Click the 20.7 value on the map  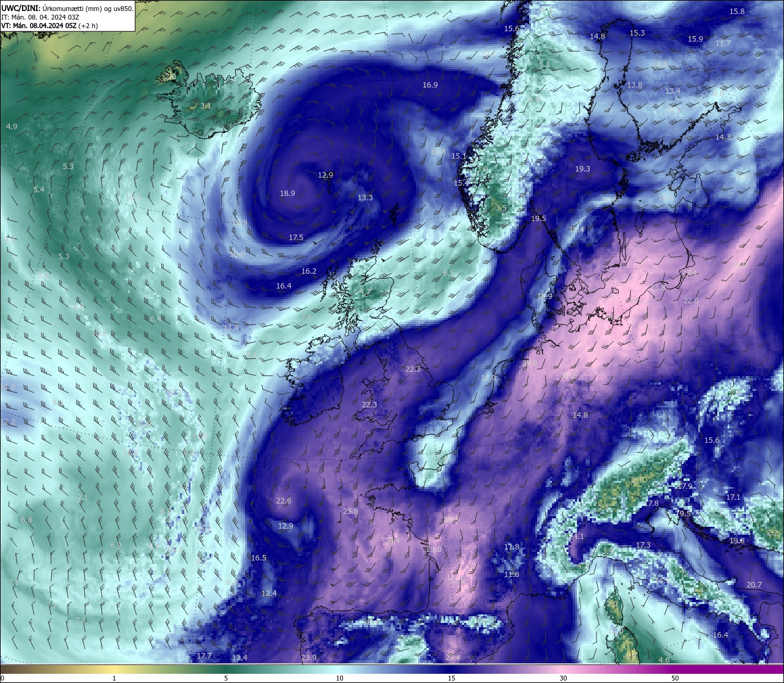tap(754, 584)
